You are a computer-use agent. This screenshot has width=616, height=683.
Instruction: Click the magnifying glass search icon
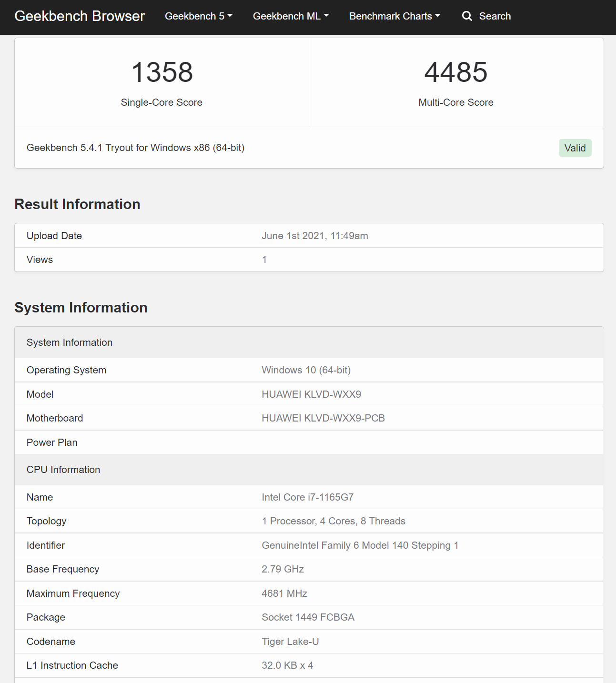467,16
